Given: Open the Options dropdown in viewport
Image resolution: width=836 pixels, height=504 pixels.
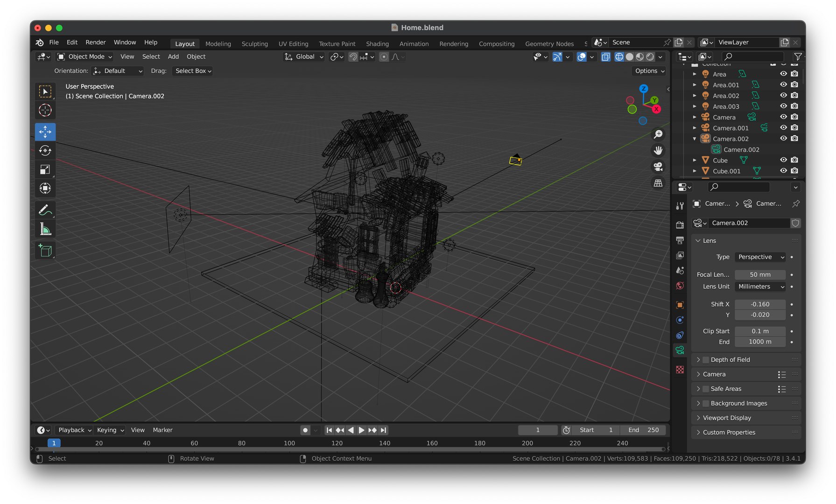Looking at the screenshot, I should coord(649,71).
